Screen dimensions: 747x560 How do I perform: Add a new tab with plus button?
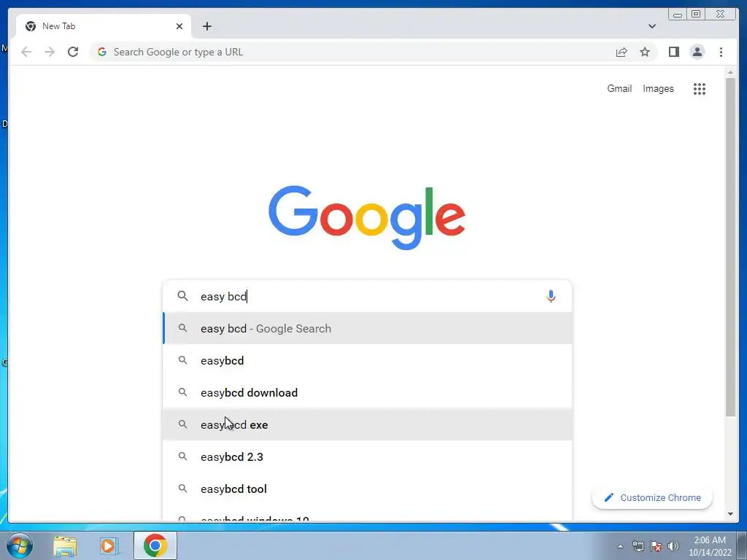click(206, 26)
